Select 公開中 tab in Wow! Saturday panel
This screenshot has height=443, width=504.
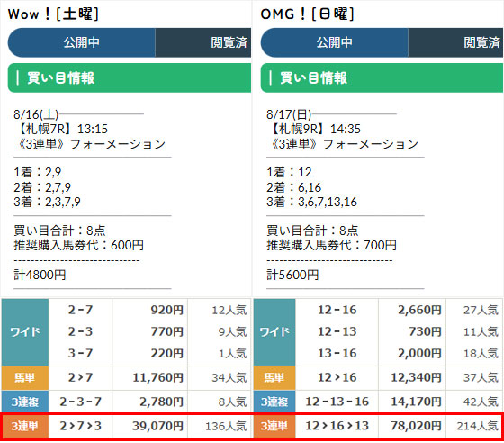pos(82,42)
